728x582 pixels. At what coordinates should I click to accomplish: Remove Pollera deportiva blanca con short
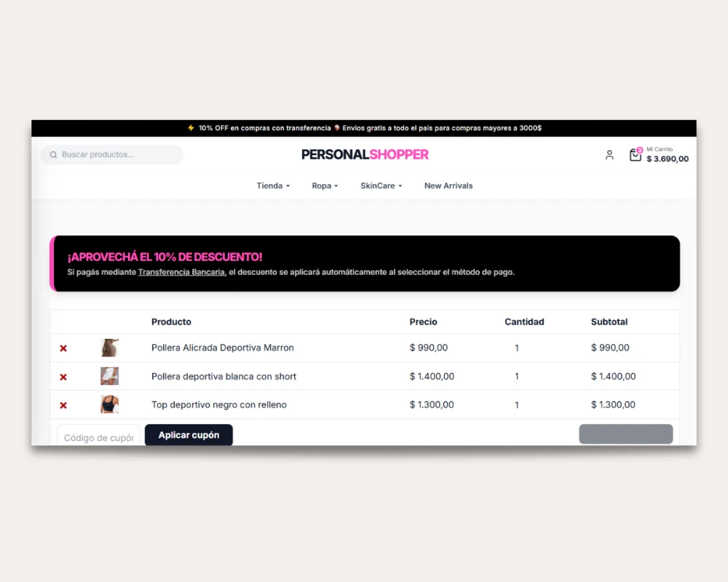[63, 377]
